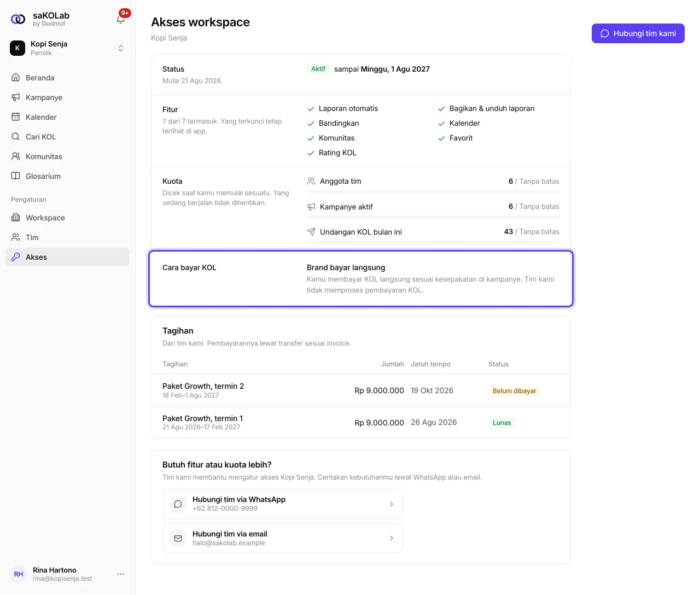Viewport: 700px width, 595px height.
Task: Click the Rating KOL feature
Action: click(x=331, y=153)
